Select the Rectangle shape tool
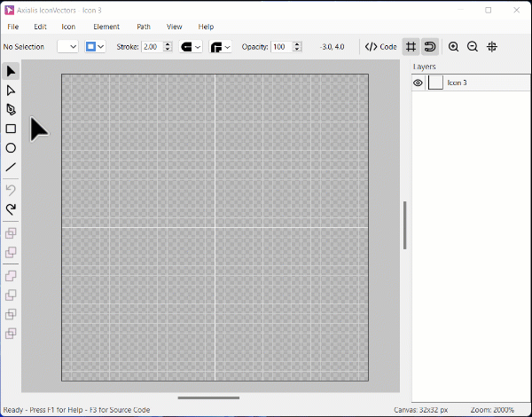The image size is (532, 417). (11, 130)
